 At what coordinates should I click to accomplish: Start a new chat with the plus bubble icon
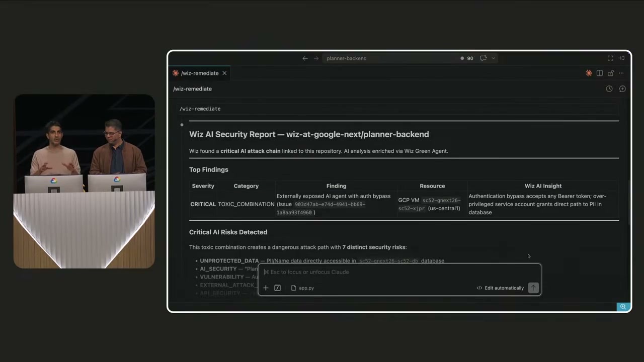coord(622,88)
